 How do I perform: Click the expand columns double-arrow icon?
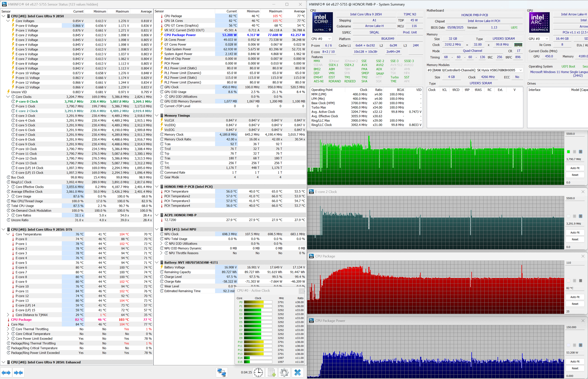pyautogui.click(x=6, y=373)
